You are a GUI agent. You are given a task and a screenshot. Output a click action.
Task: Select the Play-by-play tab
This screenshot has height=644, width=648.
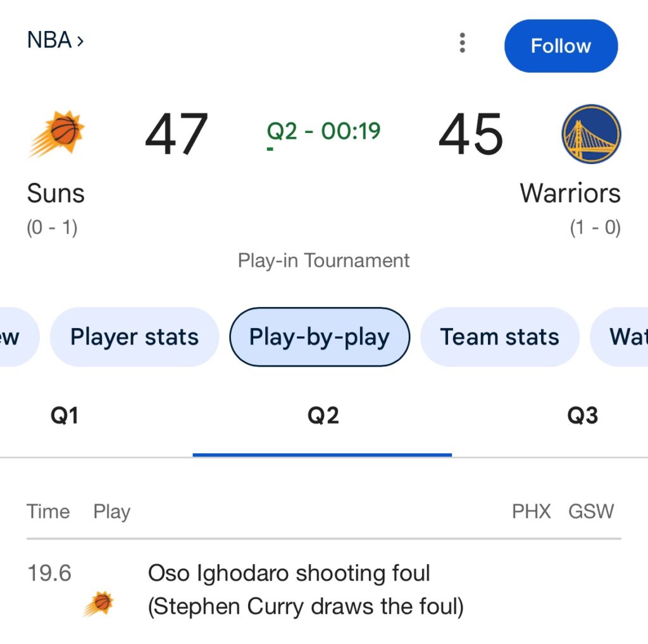coord(320,337)
